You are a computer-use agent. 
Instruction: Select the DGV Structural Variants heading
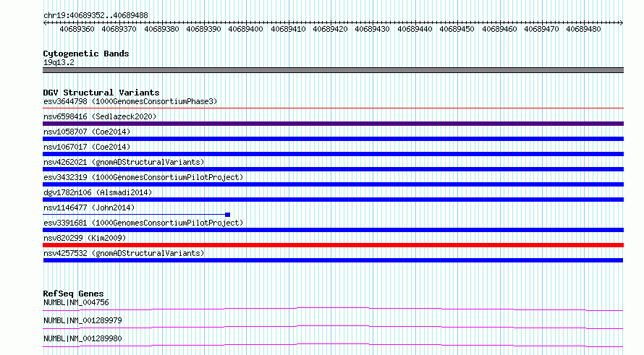pyautogui.click(x=101, y=93)
